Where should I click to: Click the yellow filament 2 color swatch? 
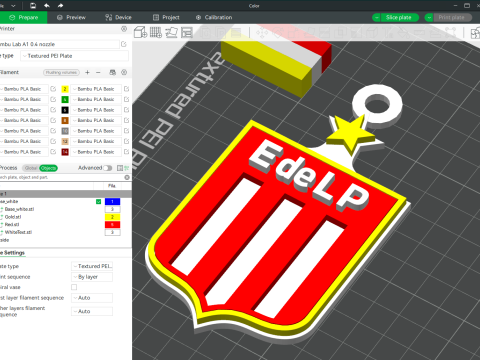click(x=65, y=89)
